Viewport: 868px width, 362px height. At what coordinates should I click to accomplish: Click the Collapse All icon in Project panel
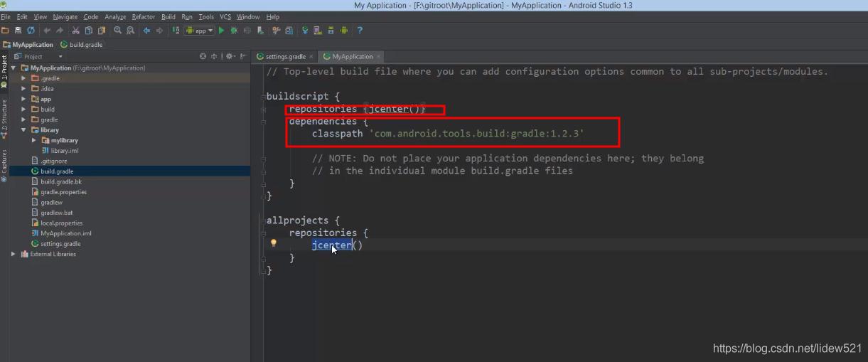214,56
